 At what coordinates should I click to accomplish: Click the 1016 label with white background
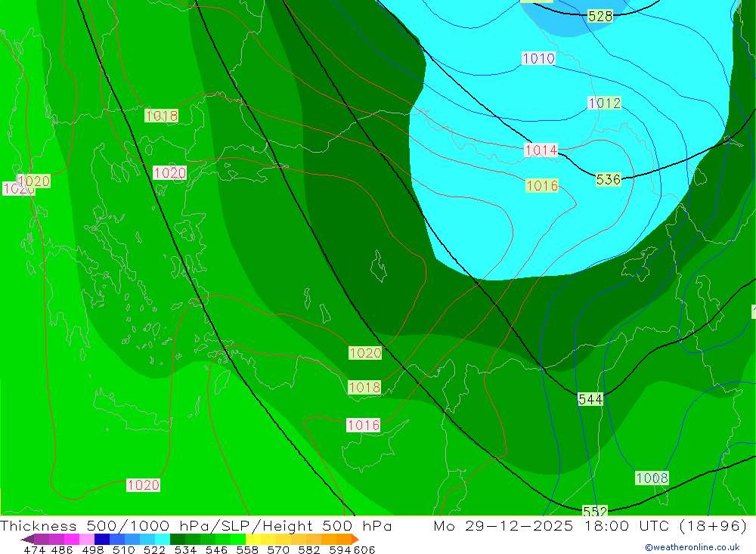click(x=364, y=425)
